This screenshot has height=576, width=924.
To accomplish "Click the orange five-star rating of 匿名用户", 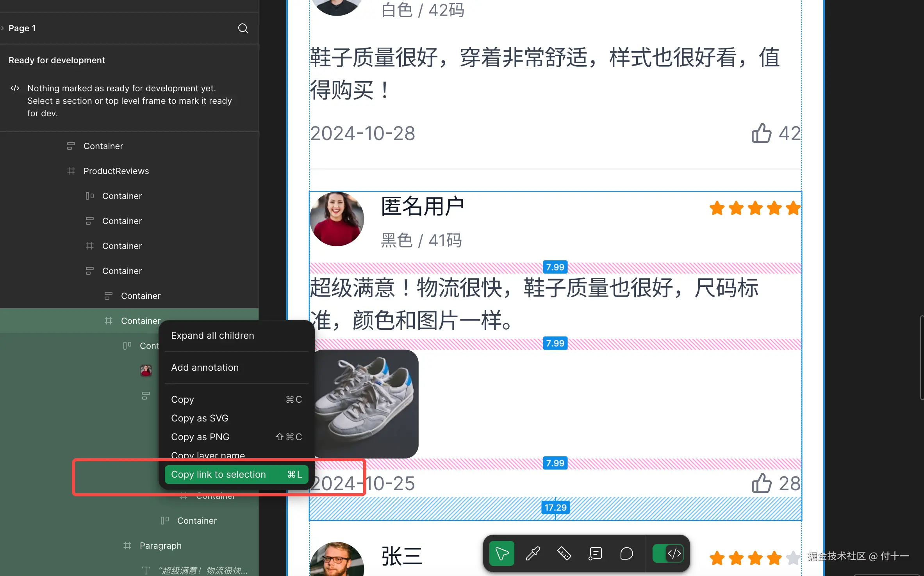I will [x=755, y=208].
